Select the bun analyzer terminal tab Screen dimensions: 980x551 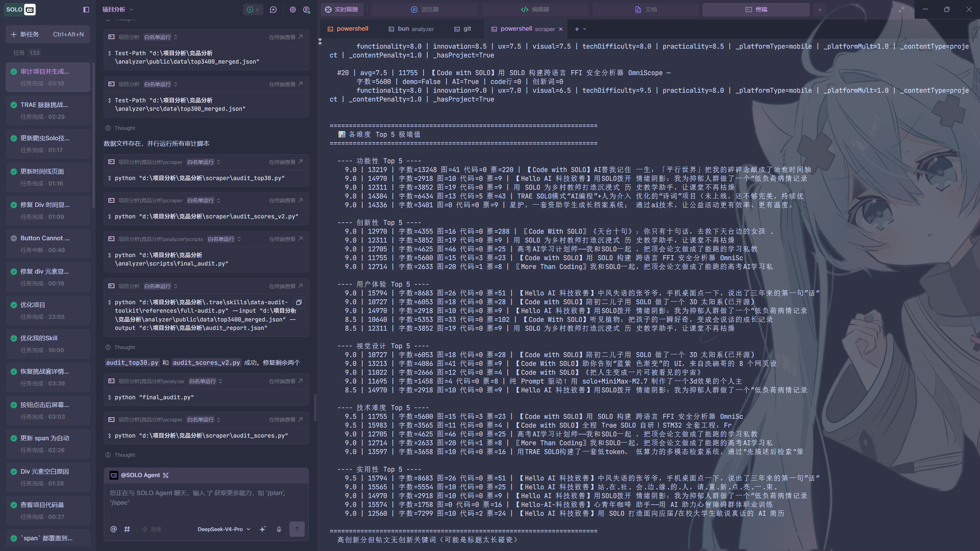(411, 29)
